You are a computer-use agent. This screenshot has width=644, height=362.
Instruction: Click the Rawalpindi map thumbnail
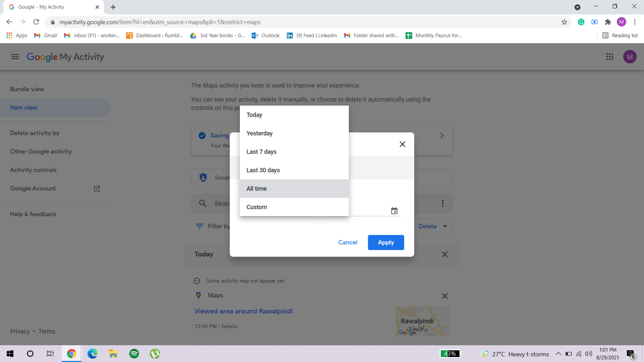coord(422,321)
